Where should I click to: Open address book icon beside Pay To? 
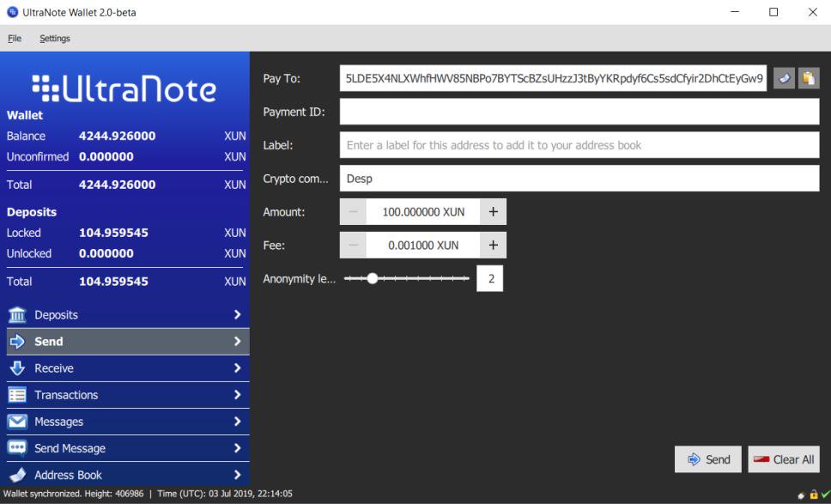tap(784, 78)
